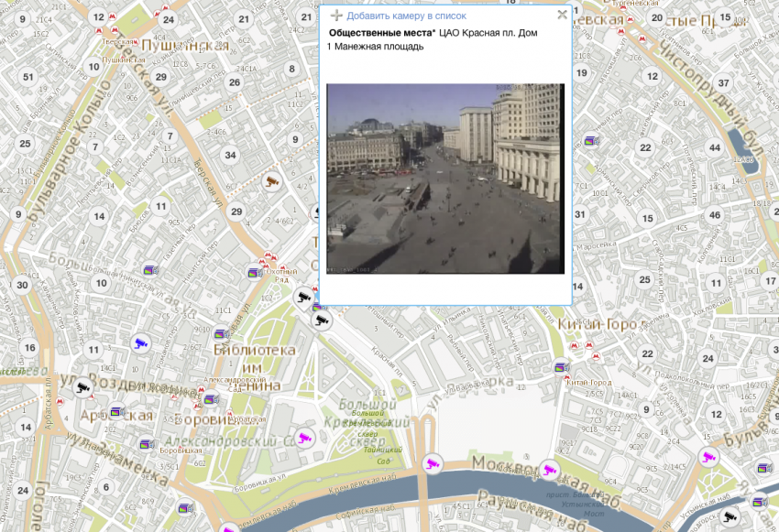Select brown camera marker on Tverskaya street
779x532 pixels.
click(271, 181)
